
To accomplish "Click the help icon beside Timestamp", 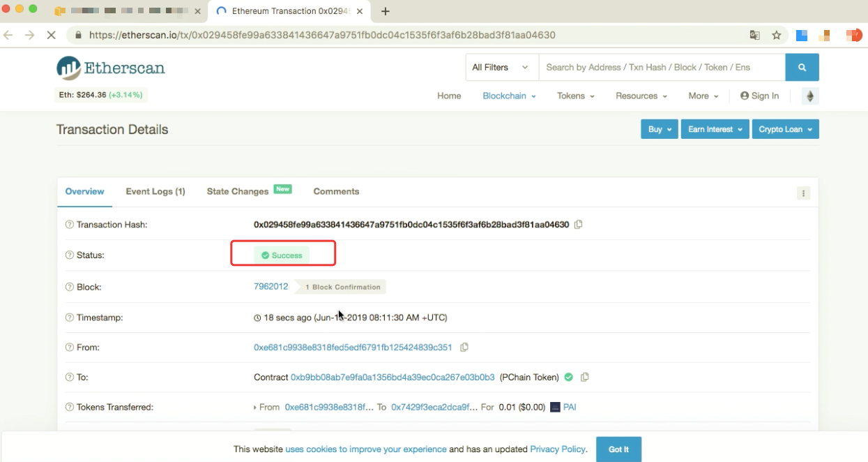I will tap(69, 318).
